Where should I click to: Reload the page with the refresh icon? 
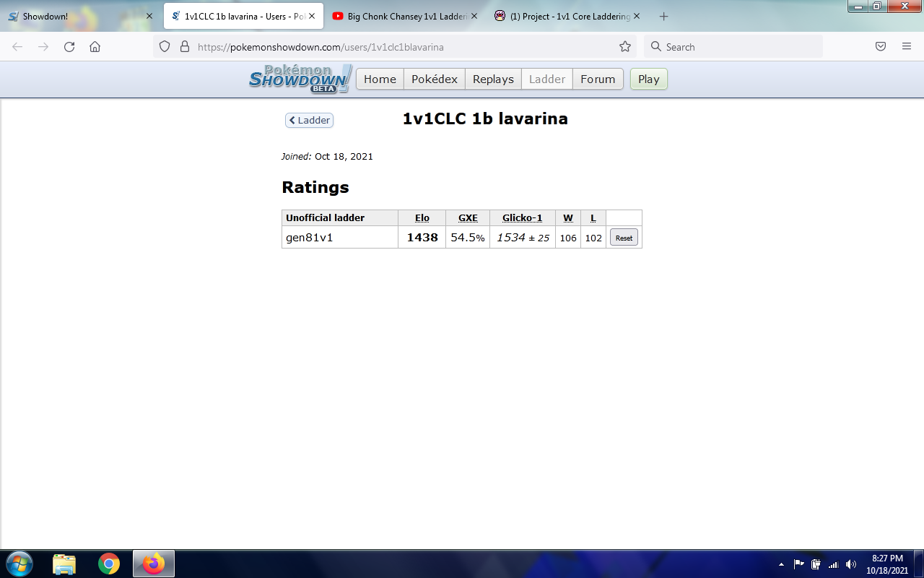[69, 46]
